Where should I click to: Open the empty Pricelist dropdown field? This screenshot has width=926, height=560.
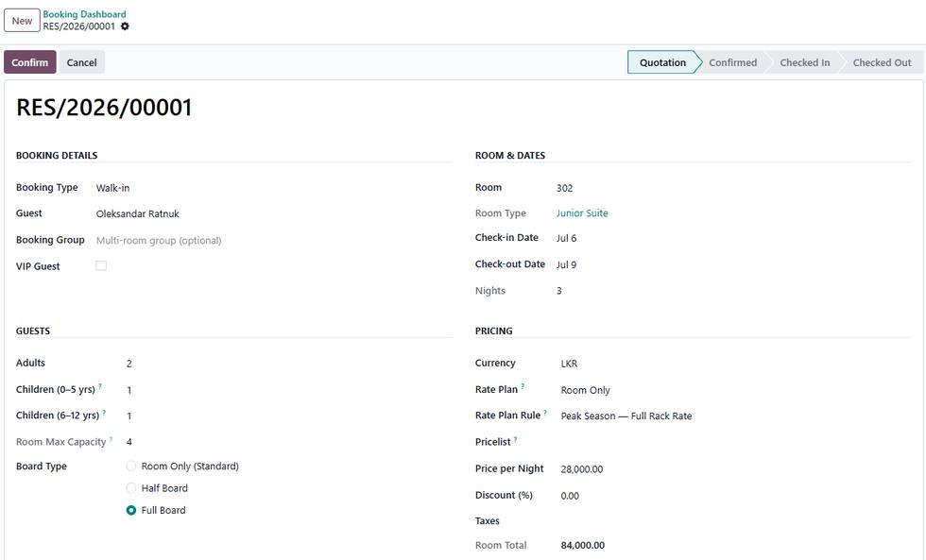pos(735,443)
